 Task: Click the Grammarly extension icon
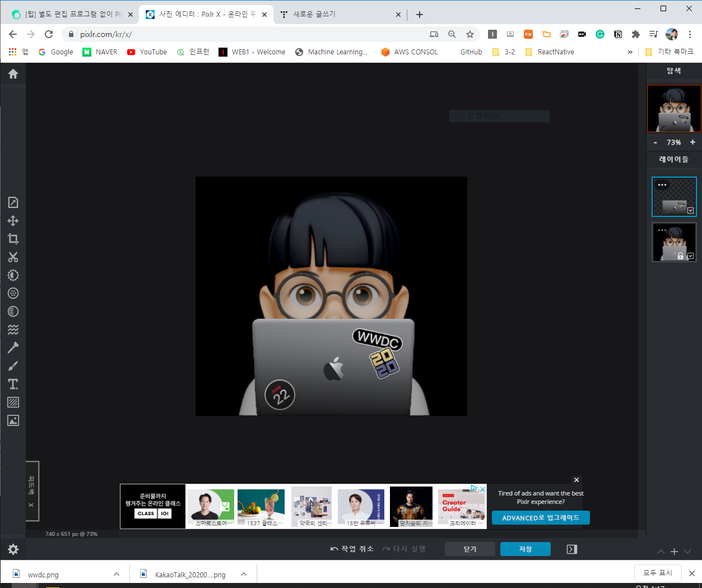[599, 34]
